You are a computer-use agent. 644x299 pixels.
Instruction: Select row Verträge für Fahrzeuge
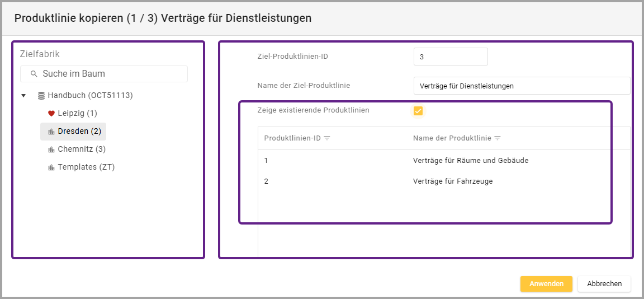point(453,181)
